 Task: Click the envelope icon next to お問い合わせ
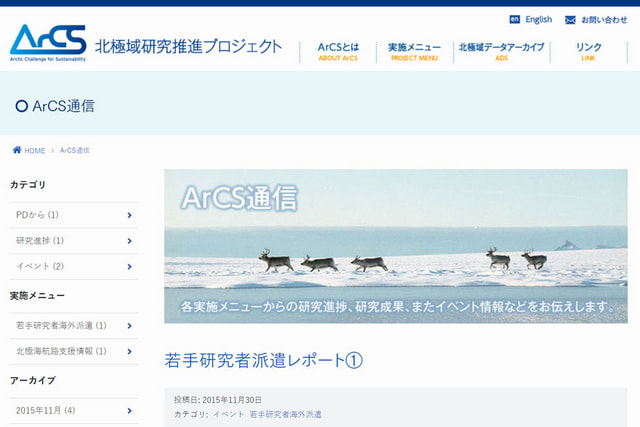(570, 20)
